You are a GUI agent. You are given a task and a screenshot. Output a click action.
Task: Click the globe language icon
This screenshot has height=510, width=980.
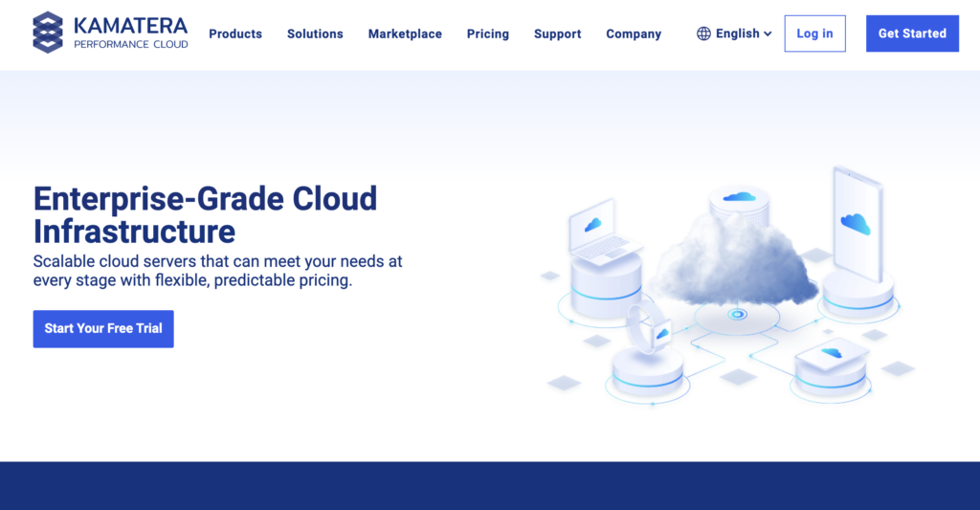pos(703,33)
